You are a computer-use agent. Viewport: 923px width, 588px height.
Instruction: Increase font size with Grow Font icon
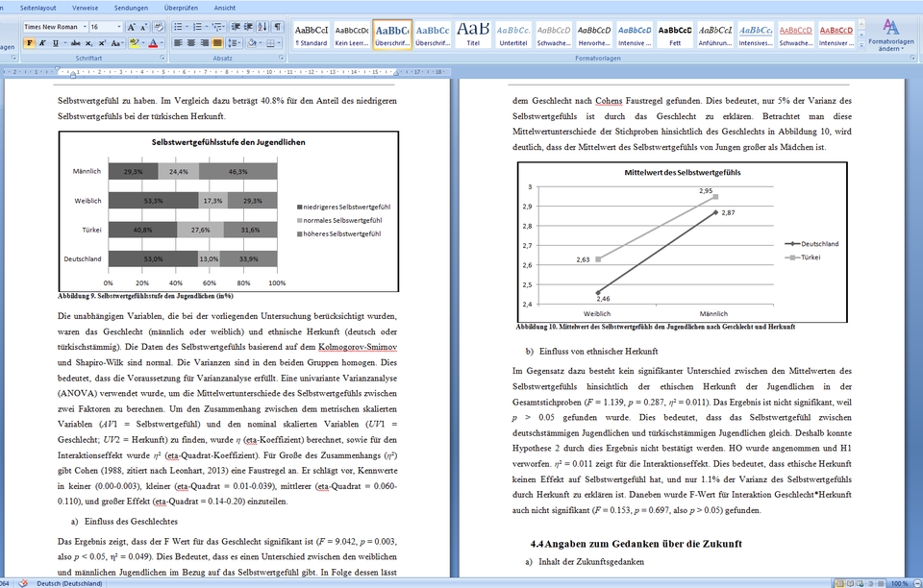tap(132, 27)
